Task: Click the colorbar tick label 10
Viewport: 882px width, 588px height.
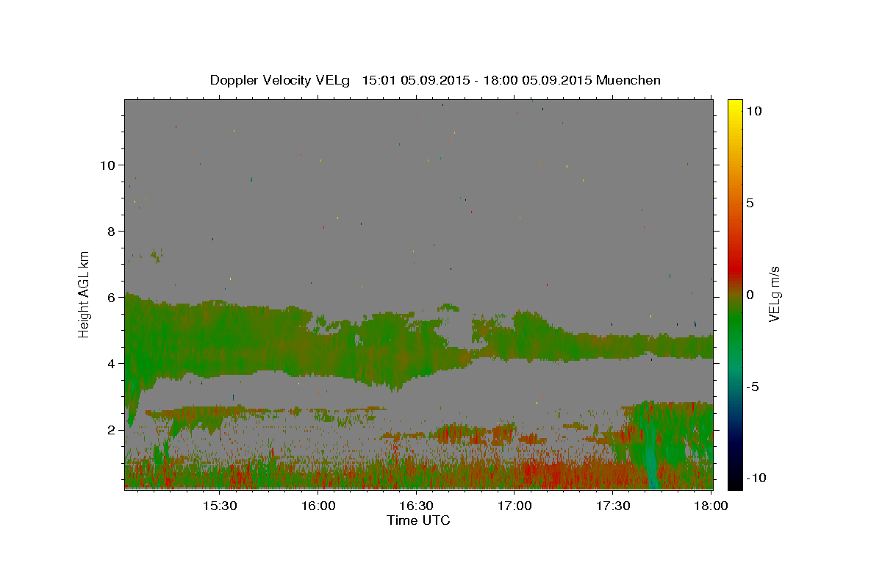Action: pos(753,111)
